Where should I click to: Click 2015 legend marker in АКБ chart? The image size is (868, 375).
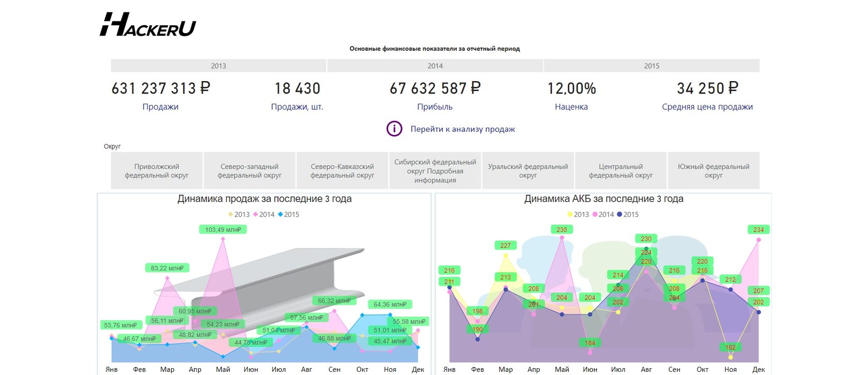(x=619, y=214)
